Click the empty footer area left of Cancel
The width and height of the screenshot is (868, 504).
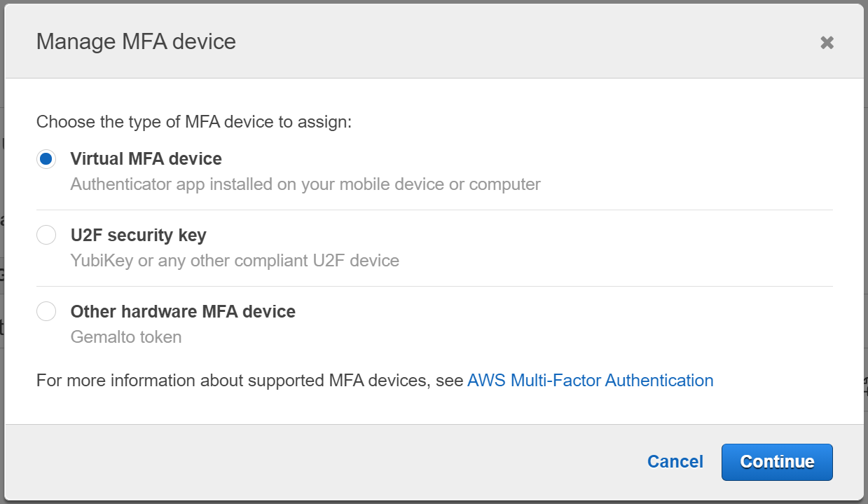(x=315, y=462)
